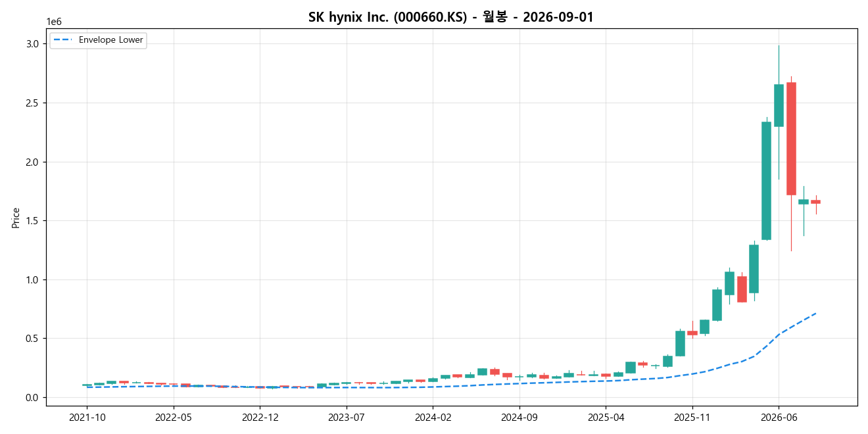Click the 2025-04 x-axis date label
The height and width of the screenshot is (434, 868).
click(x=606, y=417)
